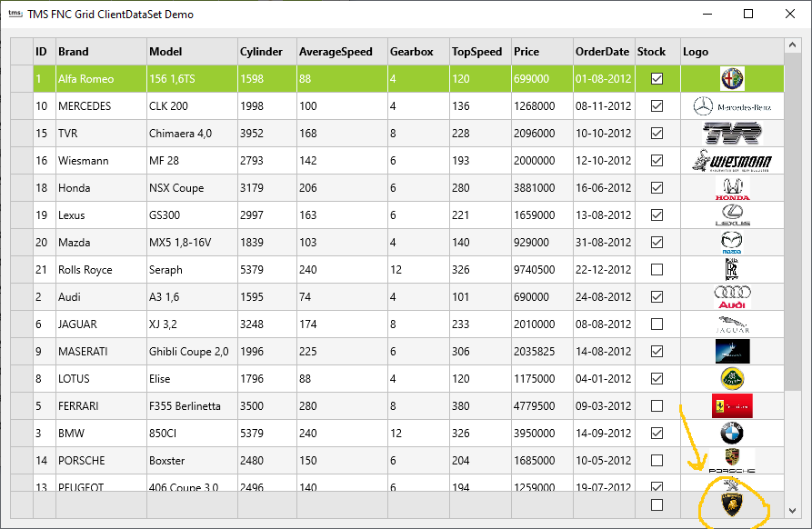Uncheck Stock for Alfa Romeo
Viewport: 812px width, 529px height.
click(x=657, y=79)
